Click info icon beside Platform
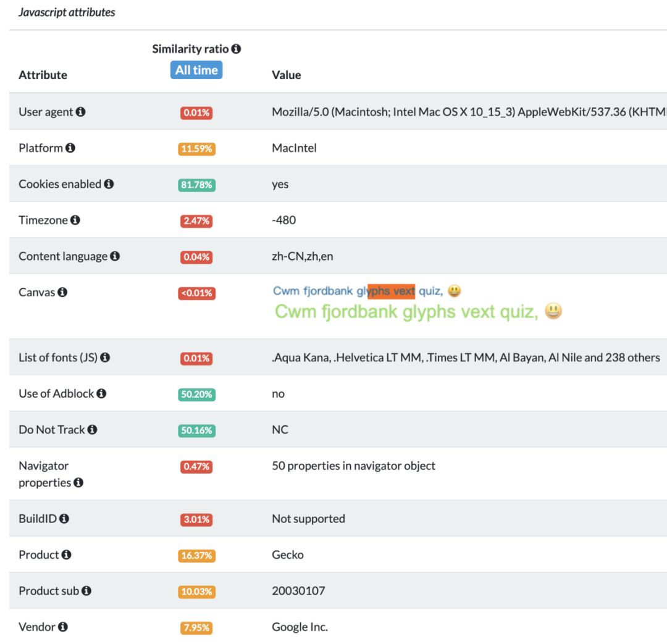This screenshot has height=644, width=667. click(70, 148)
